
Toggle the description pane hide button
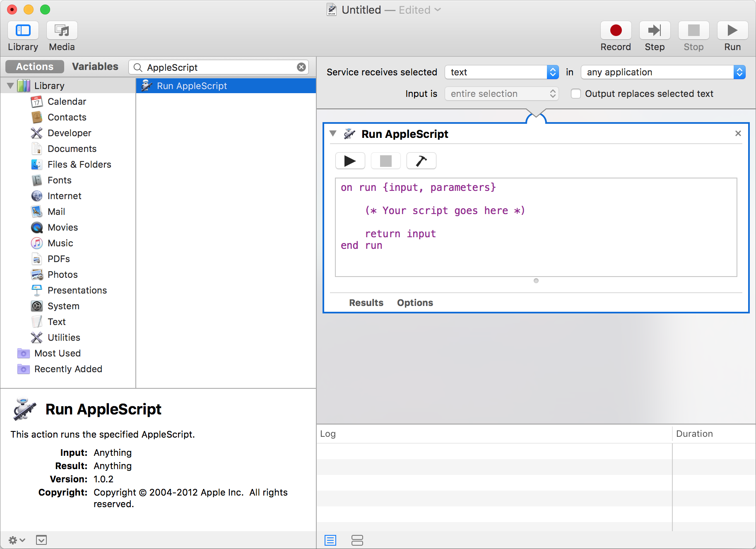[41, 540]
